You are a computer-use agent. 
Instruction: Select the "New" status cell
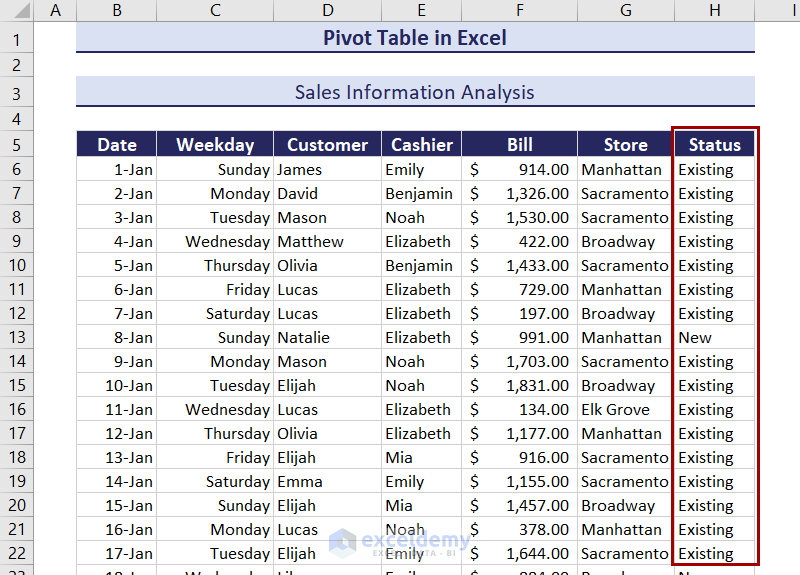[714, 338]
